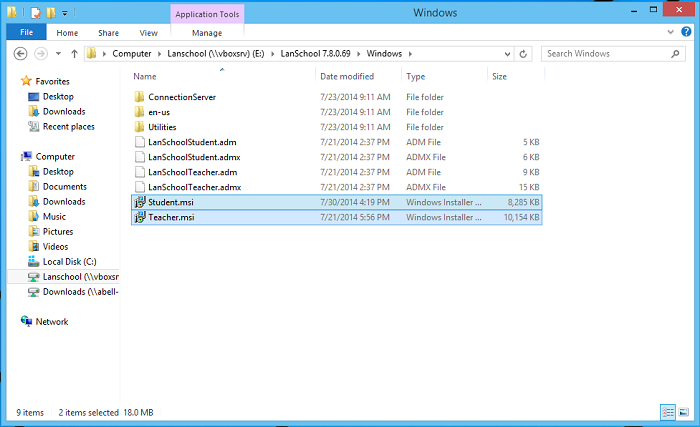This screenshot has height=427, width=700.
Task: Click the Computer breadcrumb segment
Action: (x=132, y=54)
